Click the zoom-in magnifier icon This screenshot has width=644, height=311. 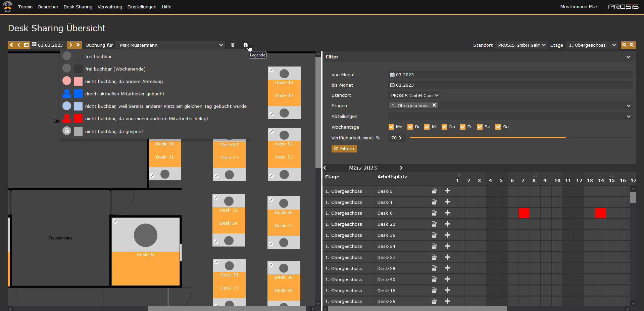pyautogui.click(x=625, y=45)
